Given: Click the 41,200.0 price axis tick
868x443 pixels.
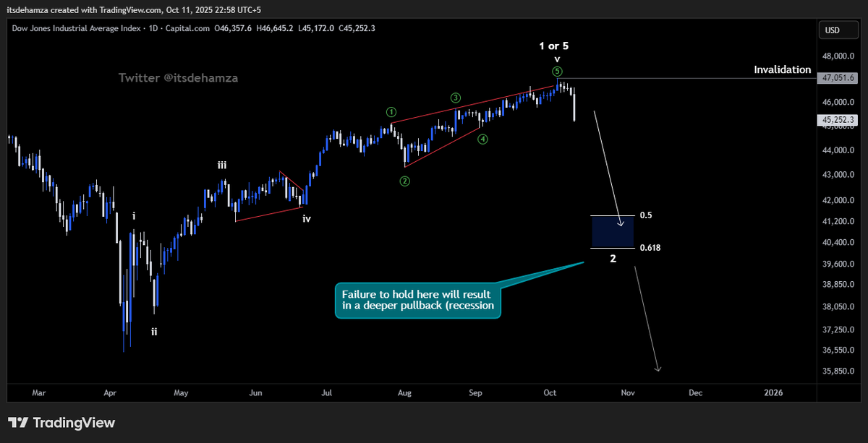Looking at the screenshot, I should [840, 221].
